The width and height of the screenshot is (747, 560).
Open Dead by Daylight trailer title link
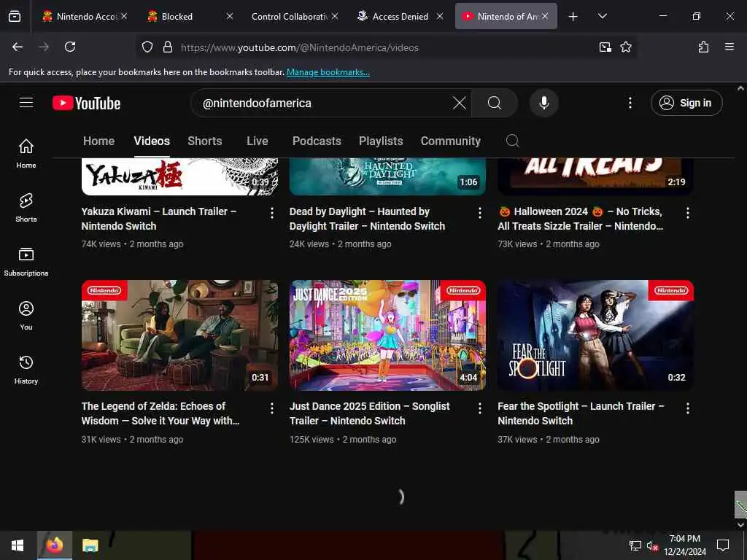368,219
